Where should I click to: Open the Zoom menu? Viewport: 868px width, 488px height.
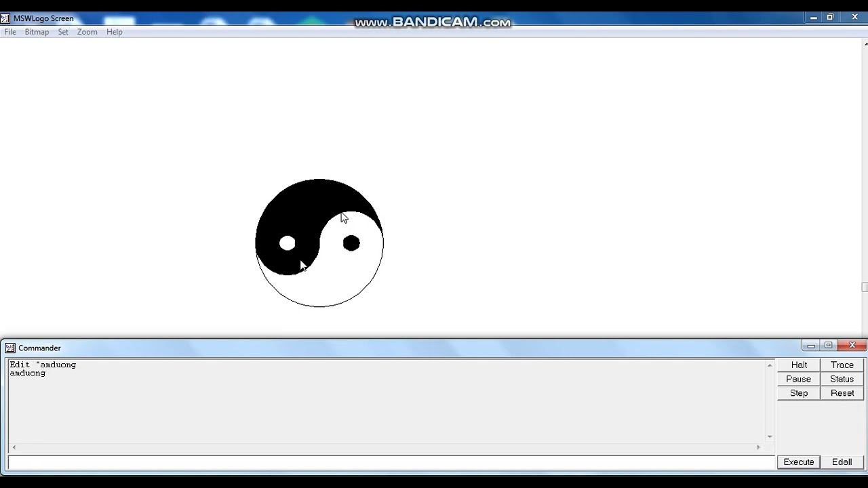click(87, 32)
